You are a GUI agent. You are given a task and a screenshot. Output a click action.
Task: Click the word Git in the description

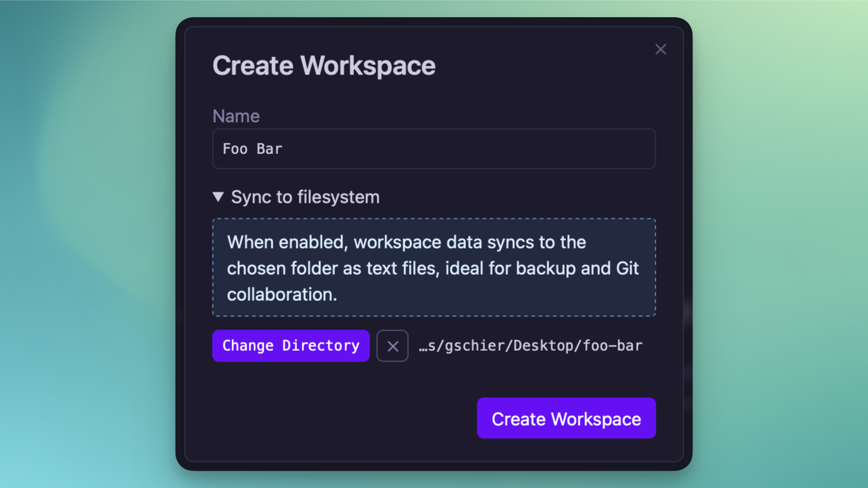pyautogui.click(x=627, y=269)
